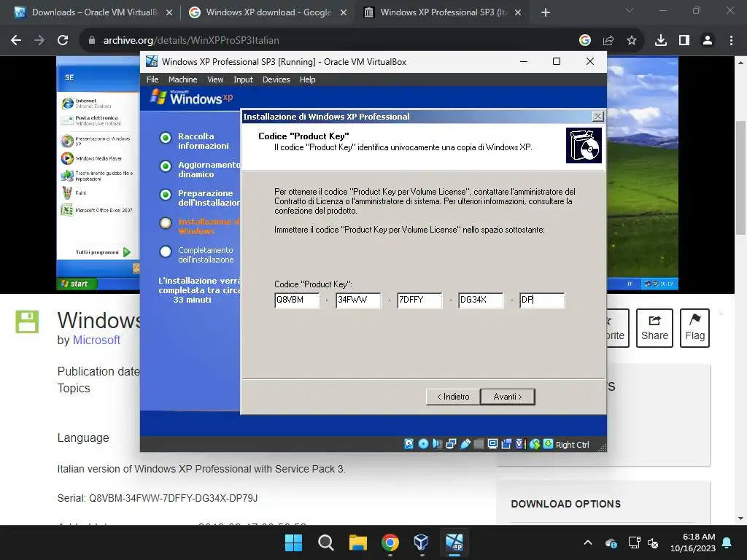Click the fifth Product Key field containing DP
This screenshot has width=747, height=560.
[x=542, y=300]
